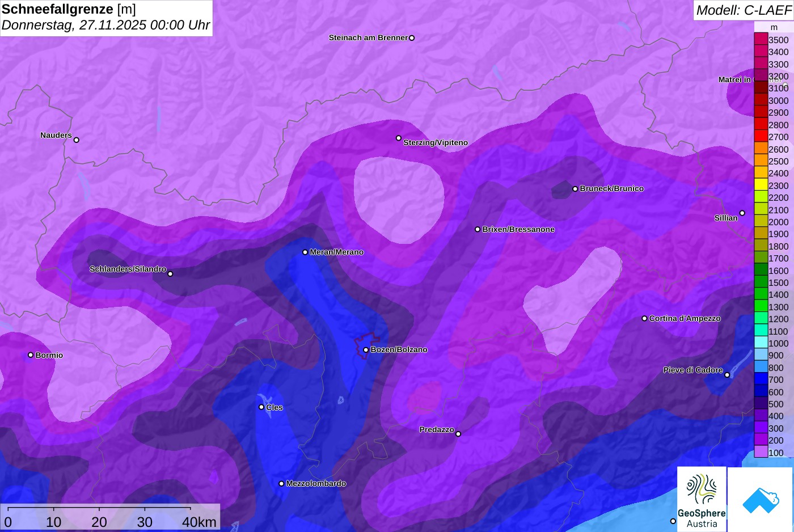Click the legend unit label m
The height and width of the screenshot is (532, 794).
click(x=774, y=27)
